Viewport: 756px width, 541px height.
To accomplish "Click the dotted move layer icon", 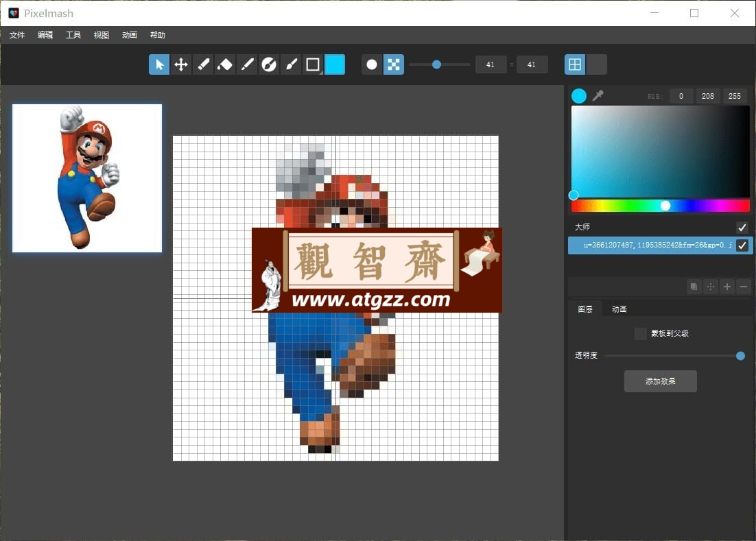I will 711,287.
